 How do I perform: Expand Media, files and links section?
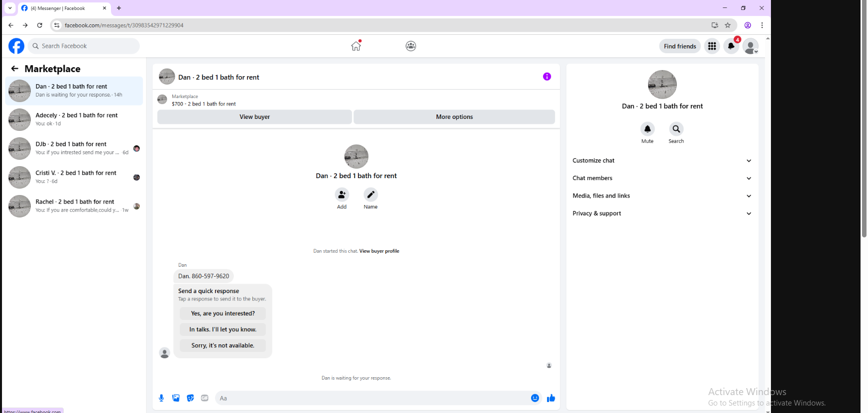[662, 196]
